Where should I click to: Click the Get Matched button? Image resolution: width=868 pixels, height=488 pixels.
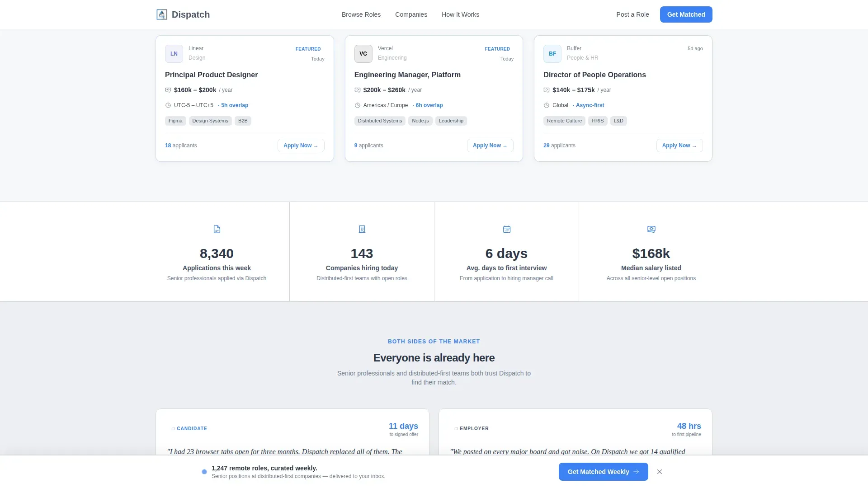686,14
